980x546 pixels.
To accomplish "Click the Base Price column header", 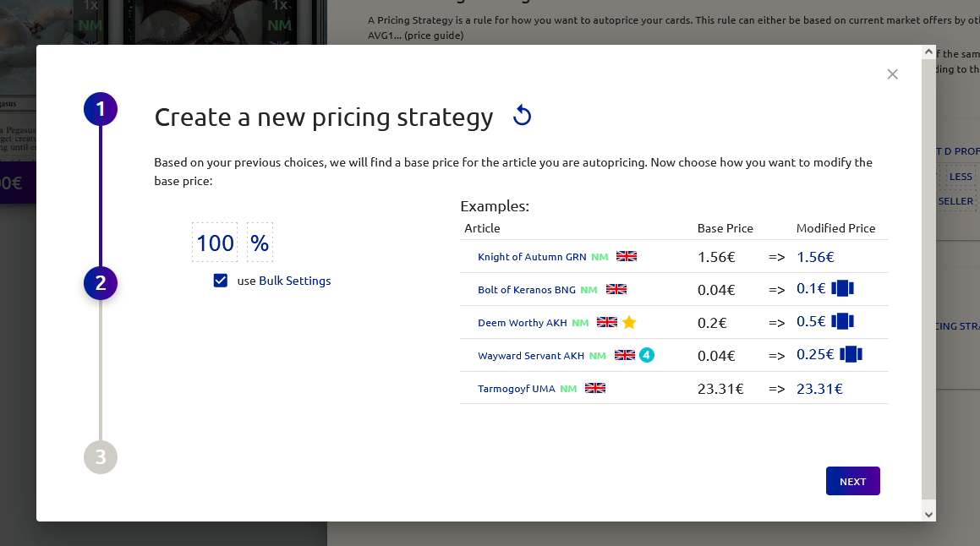I will (725, 228).
